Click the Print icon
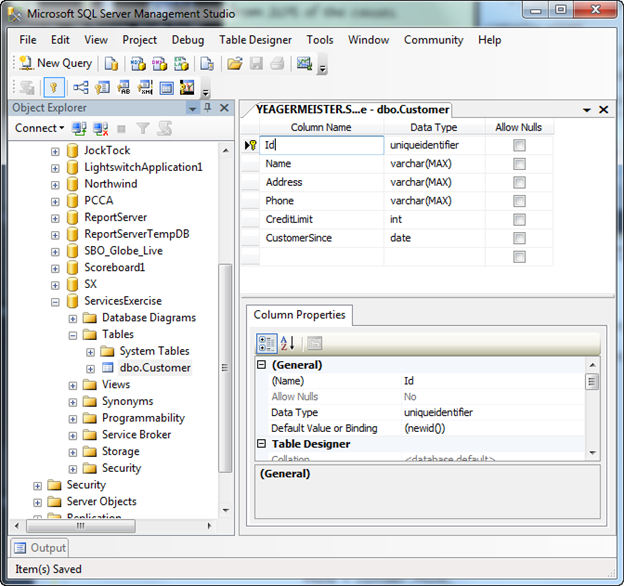Screen dimensions: 624x586 277,64
